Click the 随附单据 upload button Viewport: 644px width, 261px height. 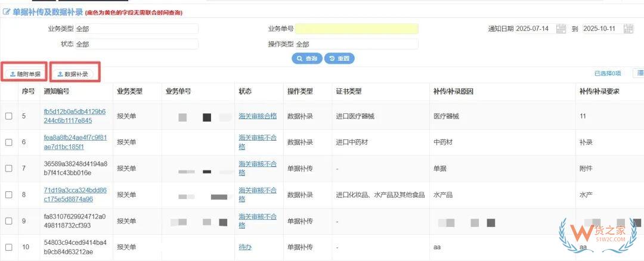pyautogui.click(x=25, y=74)
